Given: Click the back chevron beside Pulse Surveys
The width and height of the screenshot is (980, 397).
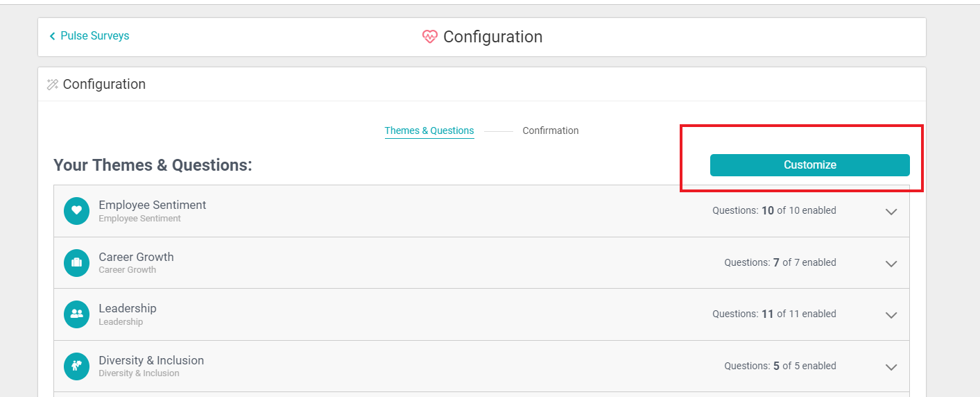Looking at the screenshot, I should [x=52, y=36].
